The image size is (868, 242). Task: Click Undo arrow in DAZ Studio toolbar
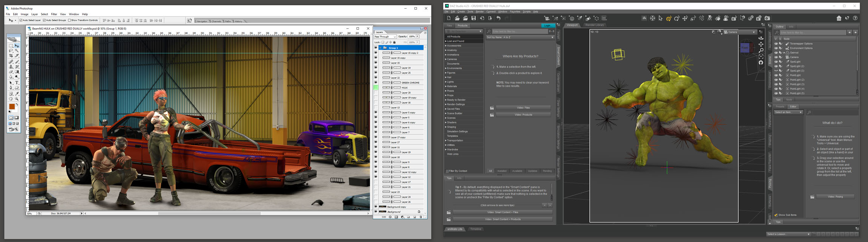click(498, 18)
